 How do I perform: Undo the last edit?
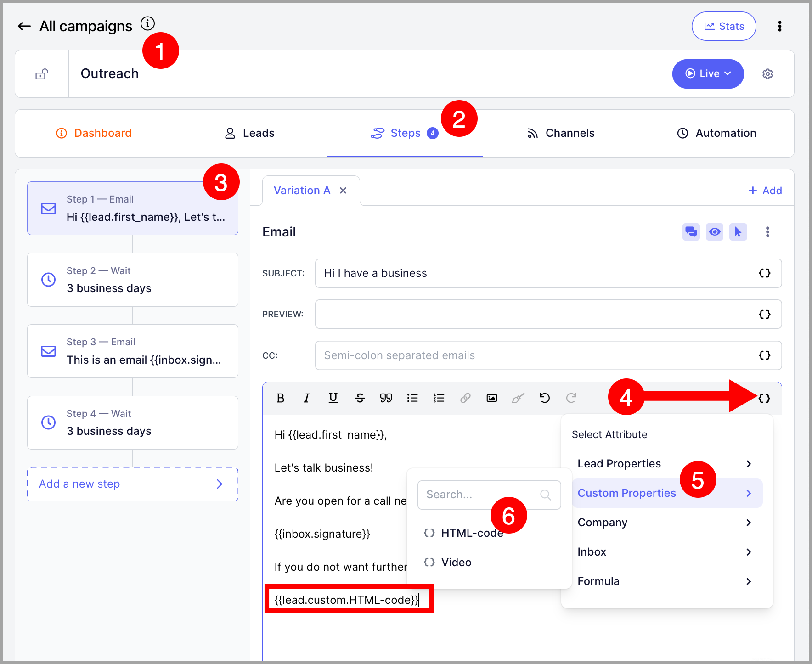click(545, 398)
